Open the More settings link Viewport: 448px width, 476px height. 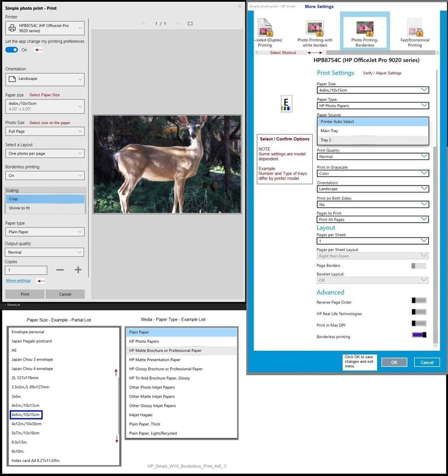(19, 281)
